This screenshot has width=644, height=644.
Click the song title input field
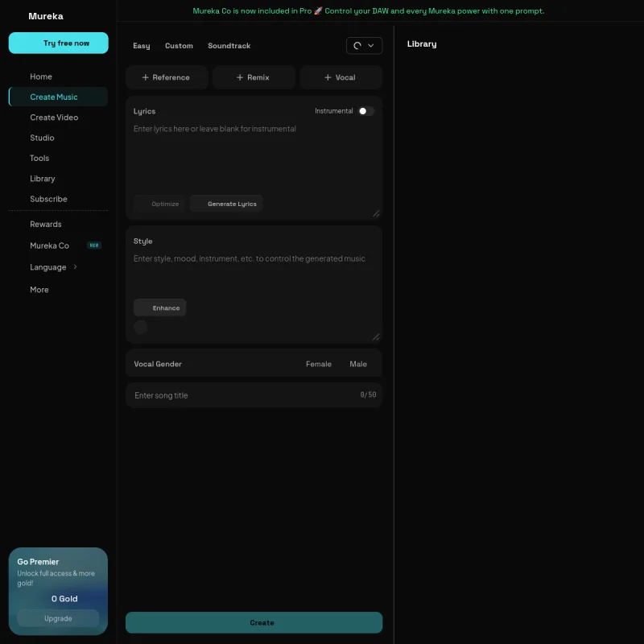click(254, 395)
